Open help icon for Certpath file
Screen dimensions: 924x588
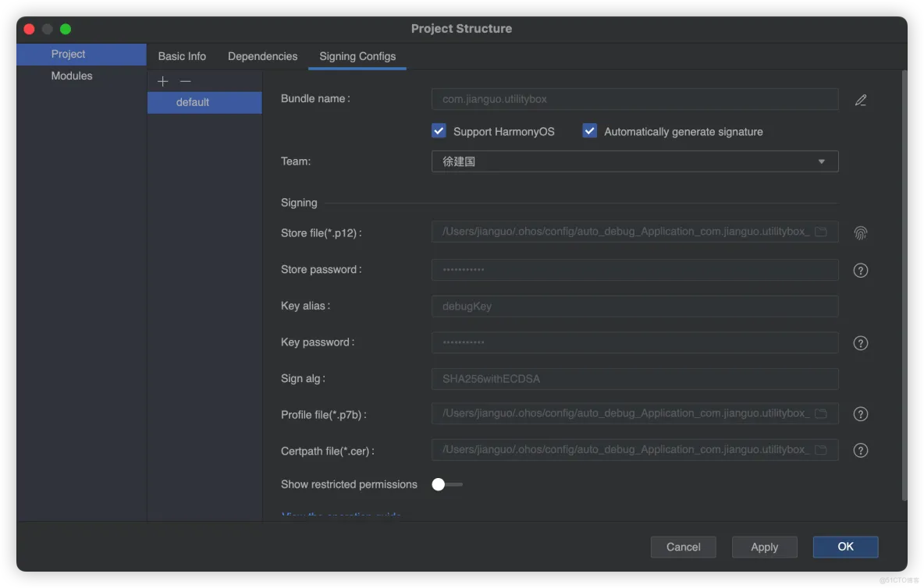860,451
